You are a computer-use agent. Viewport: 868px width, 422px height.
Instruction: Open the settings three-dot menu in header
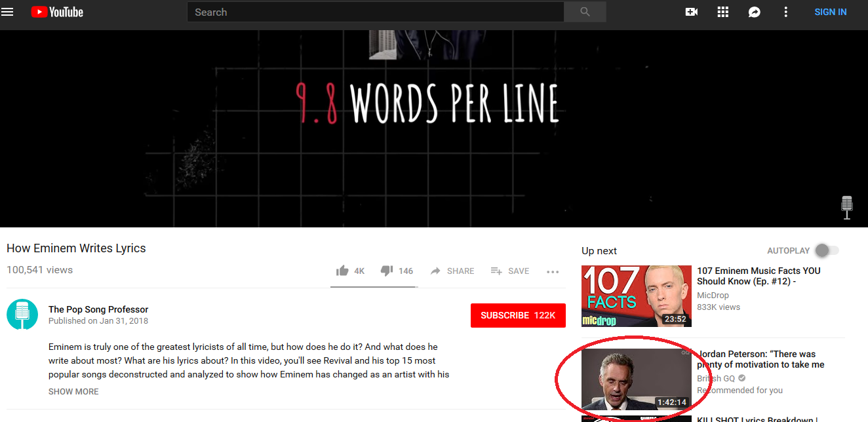(786, 12)
